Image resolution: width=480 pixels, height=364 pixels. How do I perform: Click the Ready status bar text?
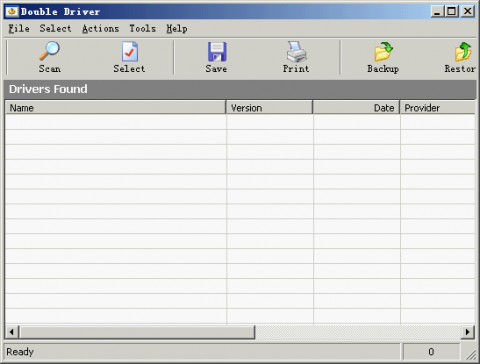point(20,352)
